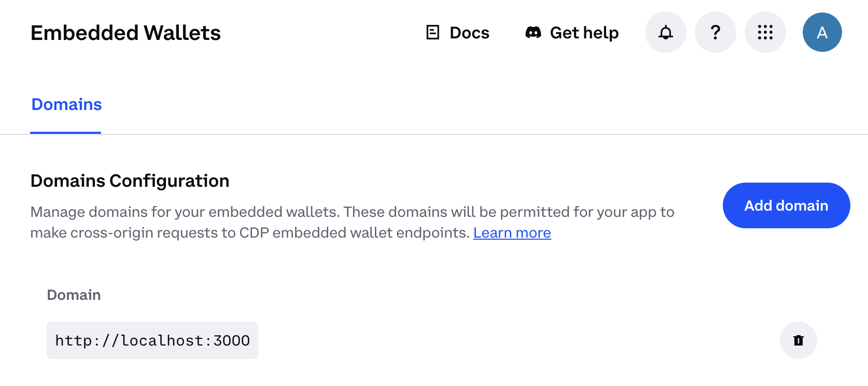The width and height of the screenshot is (868, 386).
Task: Click the Discord icon beside Get help
Action: point(532,32)
